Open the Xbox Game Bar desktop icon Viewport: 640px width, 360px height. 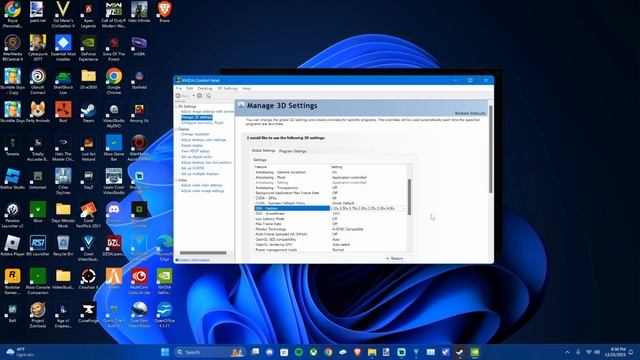(x=113, y=149)
